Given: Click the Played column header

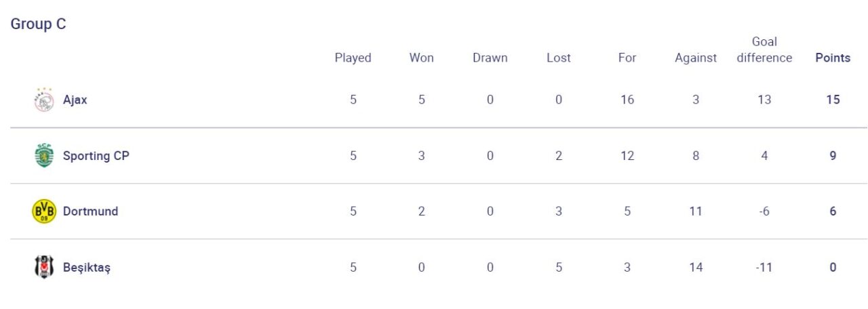Looking at the screenshot, I should tap(353, 58).
